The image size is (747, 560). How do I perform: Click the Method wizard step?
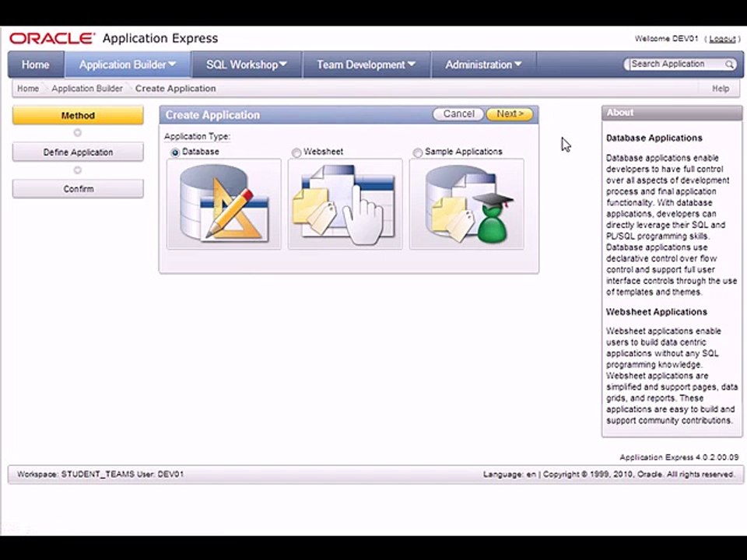coord(78,115)
